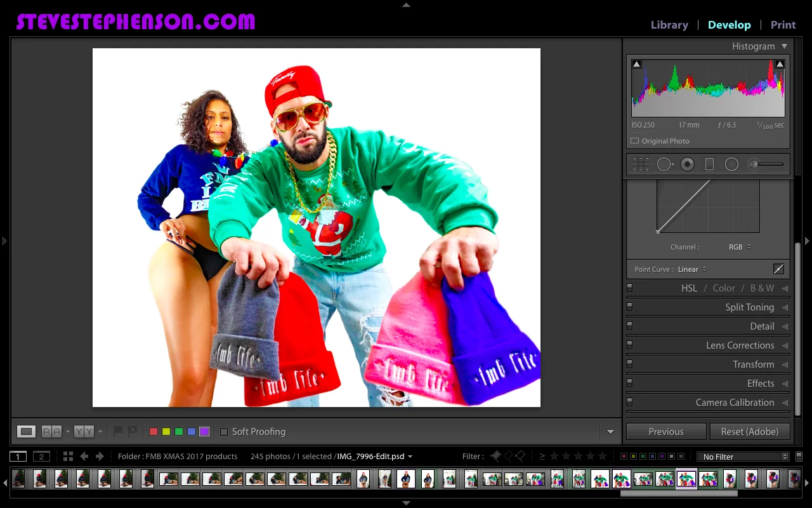This screenshot has height=508, width=812.
Task: Switch to the Library module
Action: click(x=669, y=25)
